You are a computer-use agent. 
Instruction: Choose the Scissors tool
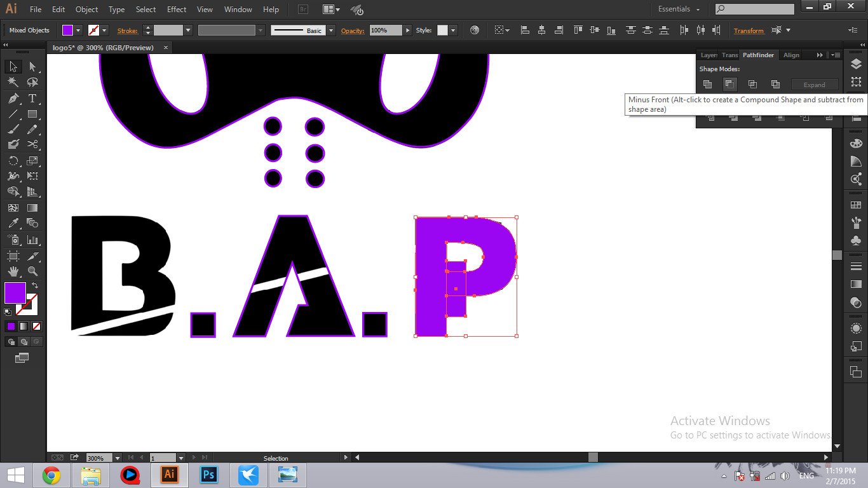pos(32,144)
